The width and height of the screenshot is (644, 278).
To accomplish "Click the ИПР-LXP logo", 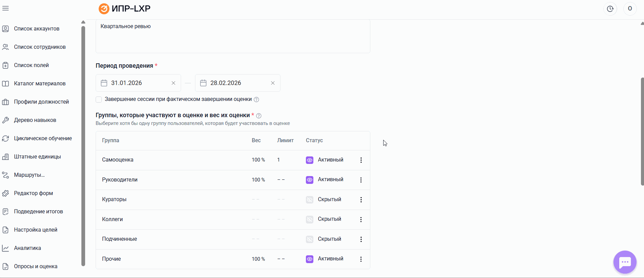I will 124,8.
